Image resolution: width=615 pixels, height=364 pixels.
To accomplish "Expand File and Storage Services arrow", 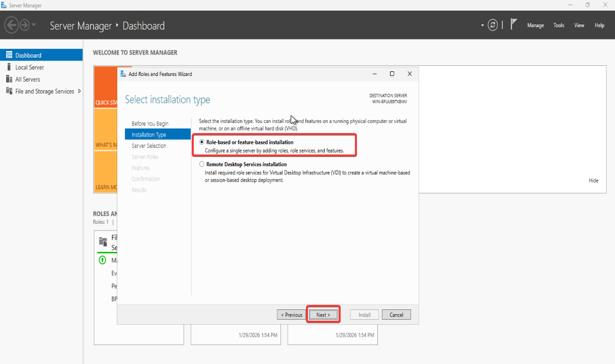I will point(80,91).
